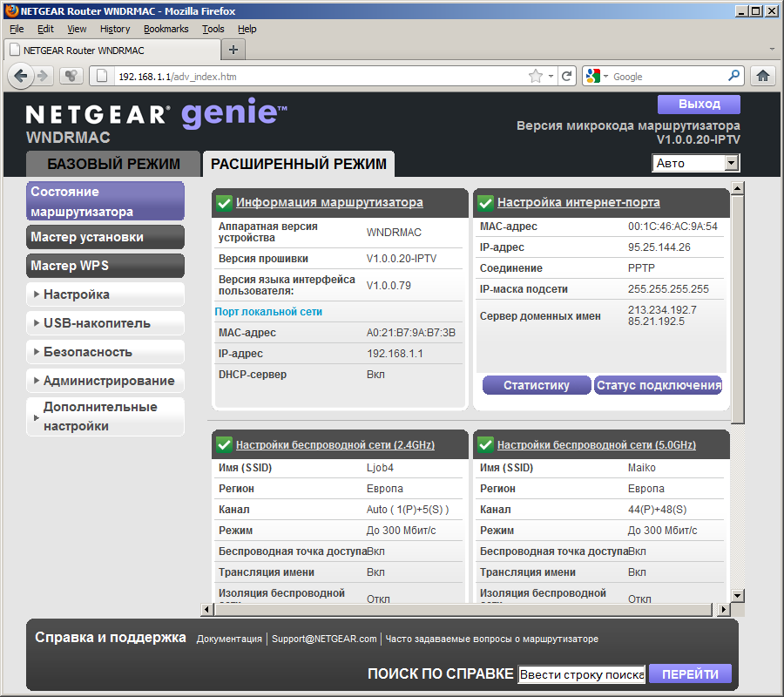Reload the page with refresh icon

pos(566,76)
